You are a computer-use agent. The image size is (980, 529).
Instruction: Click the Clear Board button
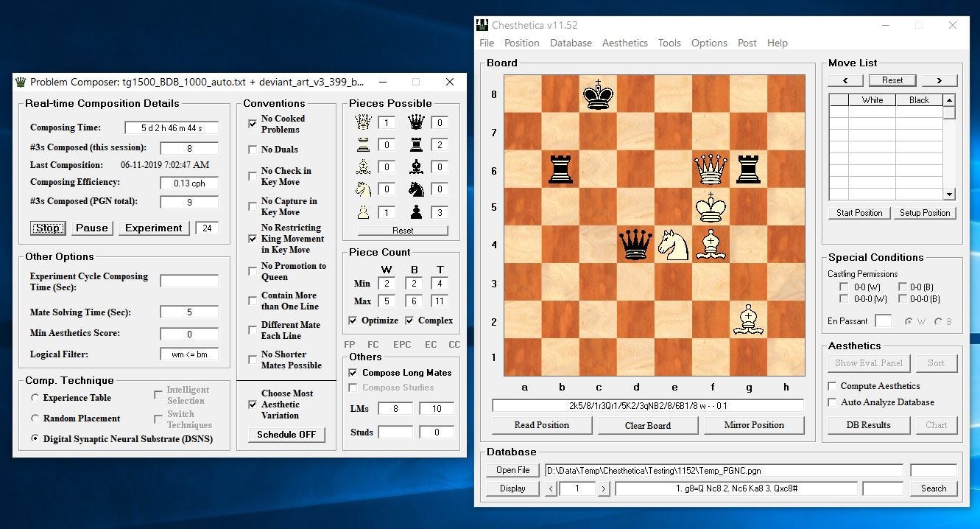648,425
